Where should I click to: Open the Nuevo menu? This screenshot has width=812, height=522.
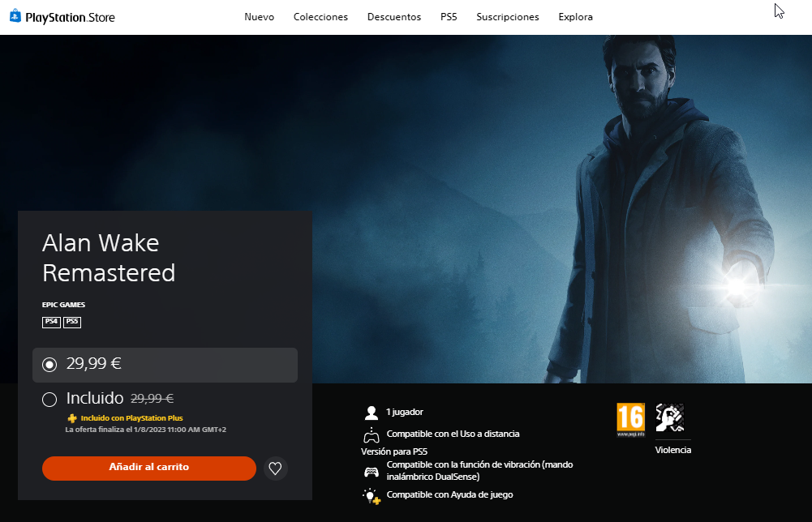tap(259, 17)
